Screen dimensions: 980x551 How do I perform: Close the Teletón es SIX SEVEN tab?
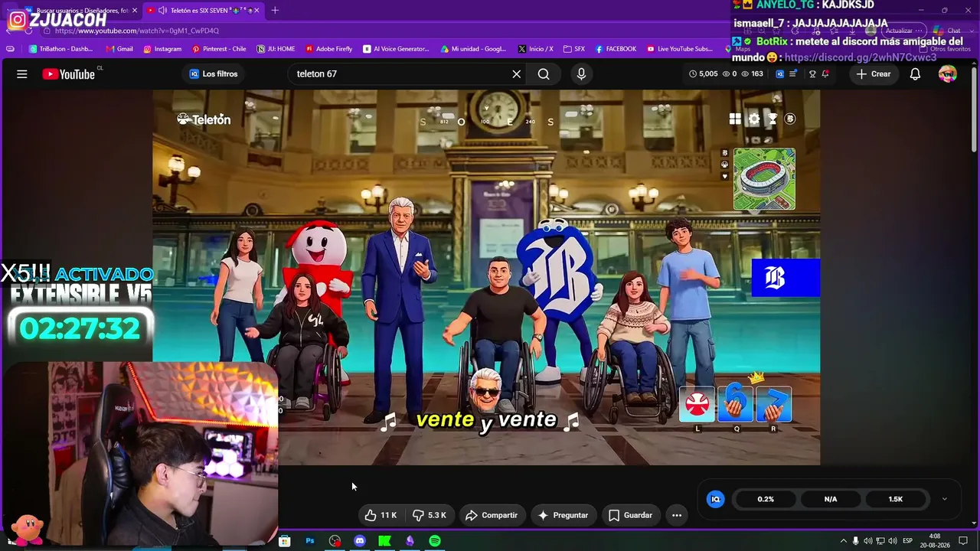tap(256, 11)
